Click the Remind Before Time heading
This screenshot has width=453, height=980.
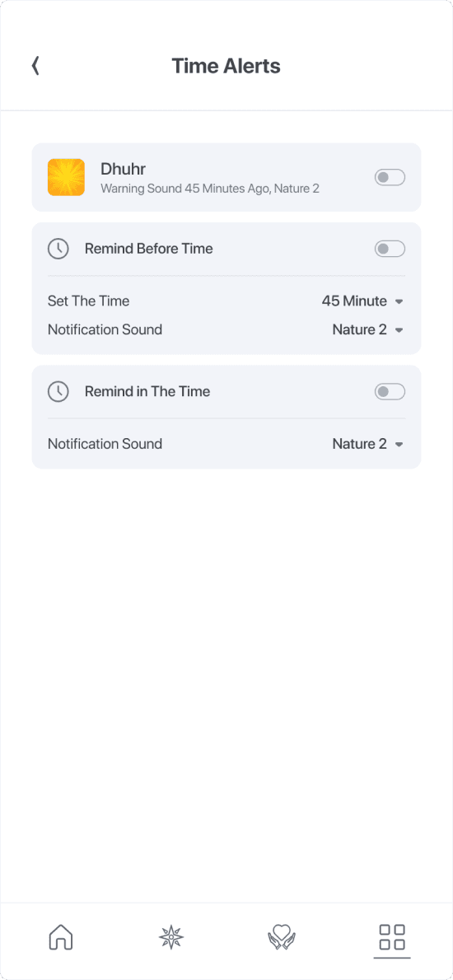[x=149, y=249]
